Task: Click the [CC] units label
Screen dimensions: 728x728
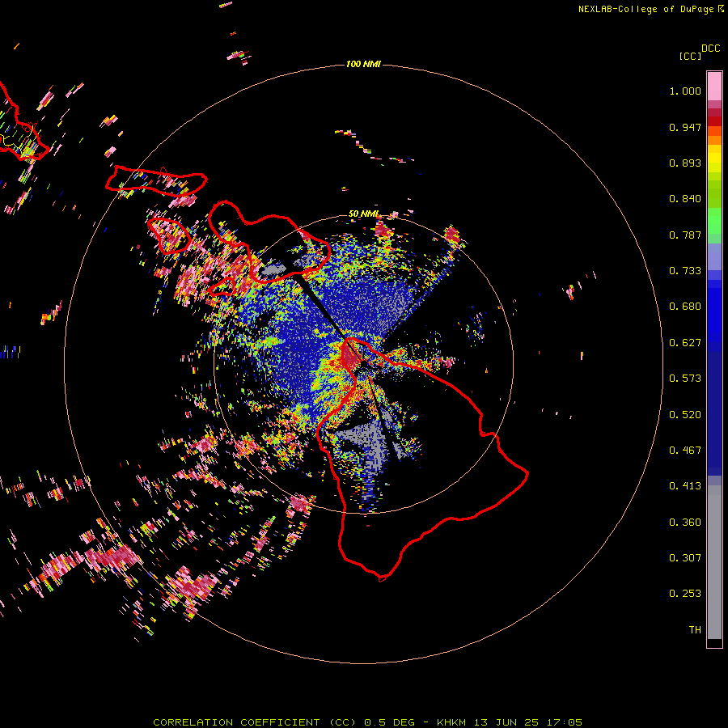Action: point(690,56)
